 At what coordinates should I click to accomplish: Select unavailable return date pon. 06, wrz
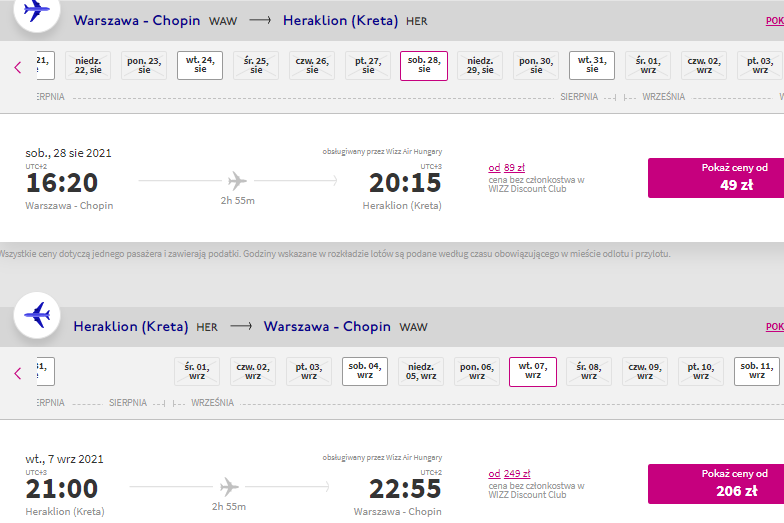(477, 371)
